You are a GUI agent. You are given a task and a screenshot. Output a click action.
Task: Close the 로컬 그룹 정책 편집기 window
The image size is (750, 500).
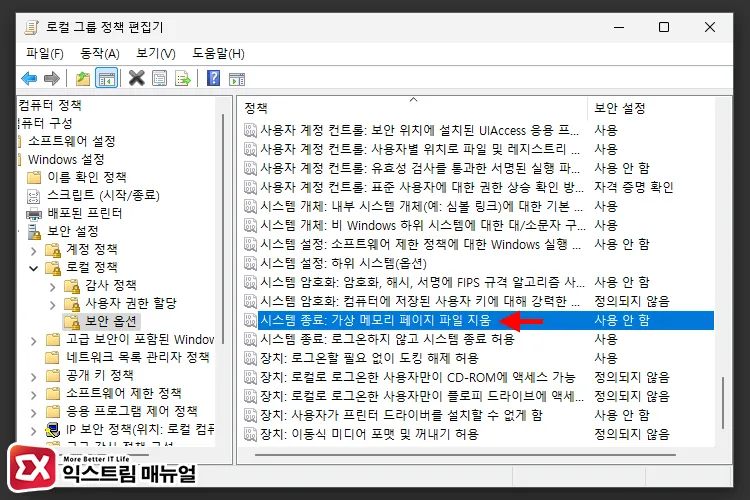tap(710, 27)
